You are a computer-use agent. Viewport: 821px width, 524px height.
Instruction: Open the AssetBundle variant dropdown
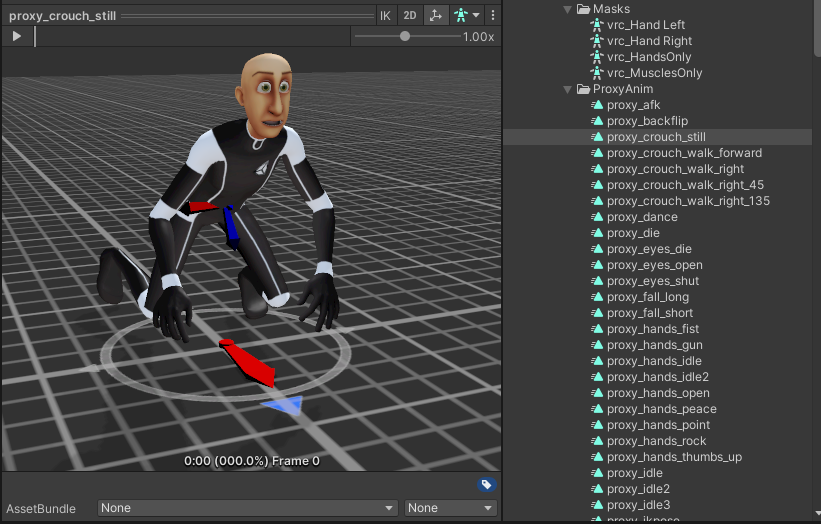450,508
